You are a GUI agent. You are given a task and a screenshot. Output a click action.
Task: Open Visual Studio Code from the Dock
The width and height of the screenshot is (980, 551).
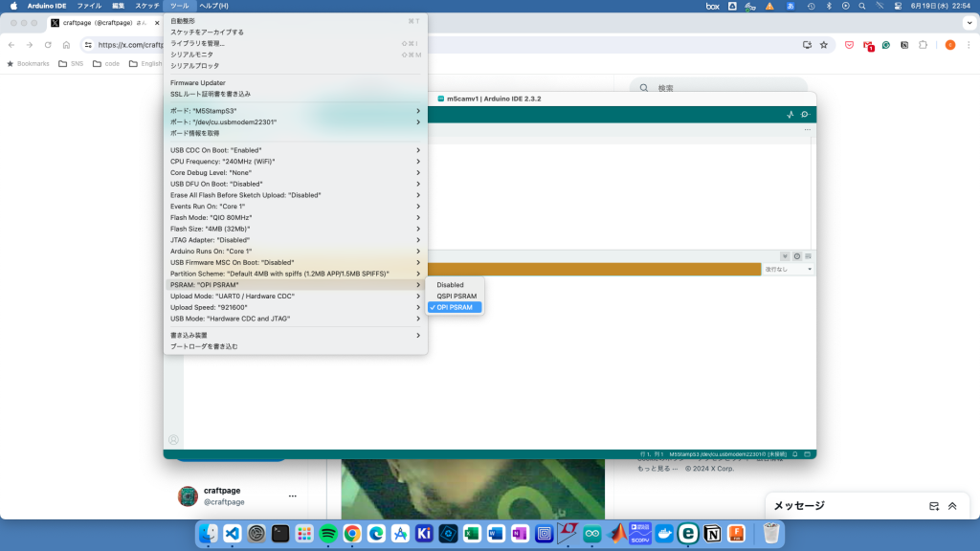point(232,534)
